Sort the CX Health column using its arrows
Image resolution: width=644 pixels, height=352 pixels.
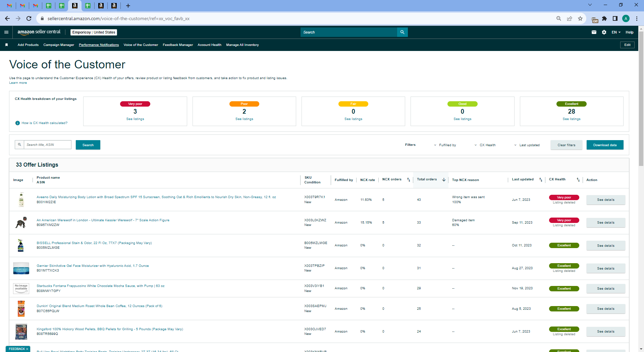tap(578, 180)
